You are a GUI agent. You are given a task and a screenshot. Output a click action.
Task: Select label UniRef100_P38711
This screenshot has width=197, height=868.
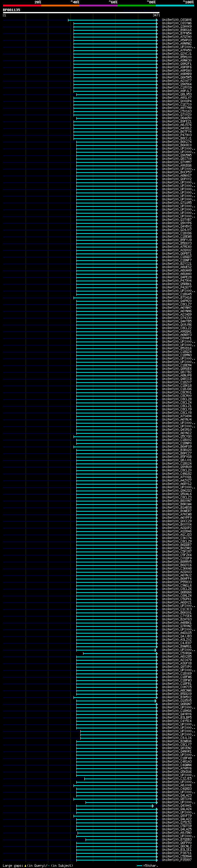click(176, 853)
